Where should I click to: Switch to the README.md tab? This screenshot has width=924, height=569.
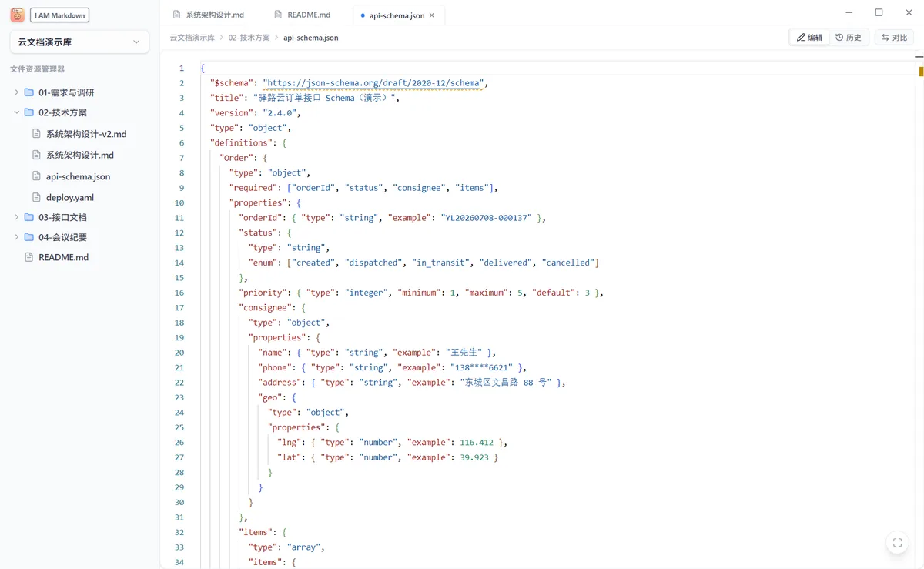(x=303, y=15)
